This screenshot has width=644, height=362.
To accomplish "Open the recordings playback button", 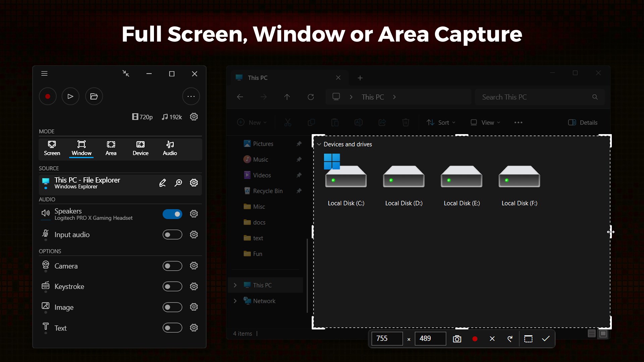I will coord(70,97).
